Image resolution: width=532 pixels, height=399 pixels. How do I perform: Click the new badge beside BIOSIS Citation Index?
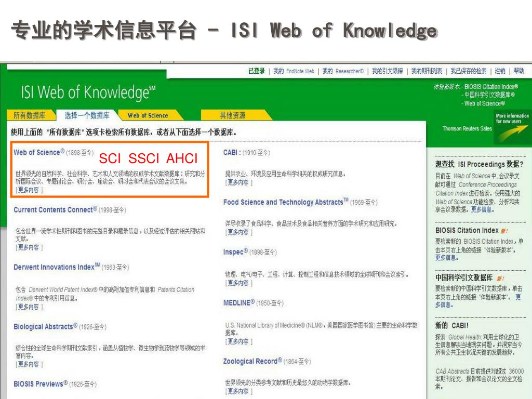pyautogui.click(x=504, y=231)
